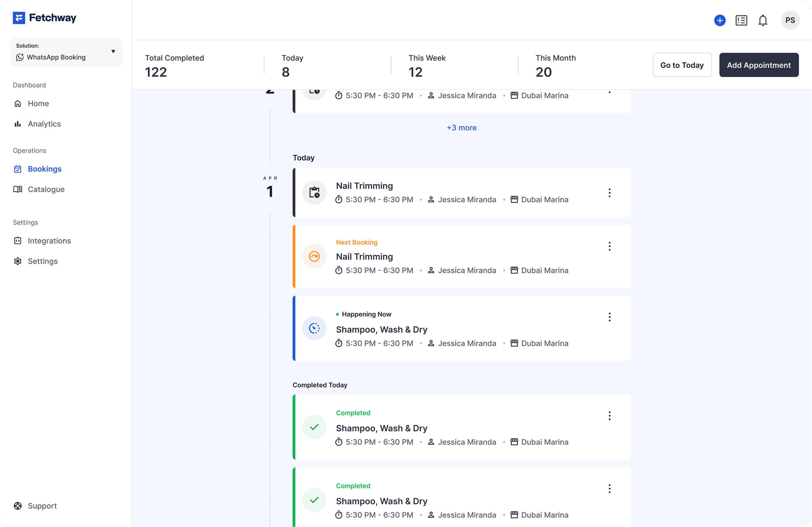The height and width of the screenshot is (527, 812).
Task: Expand the +3 more appointments
Action: [461, 128]
